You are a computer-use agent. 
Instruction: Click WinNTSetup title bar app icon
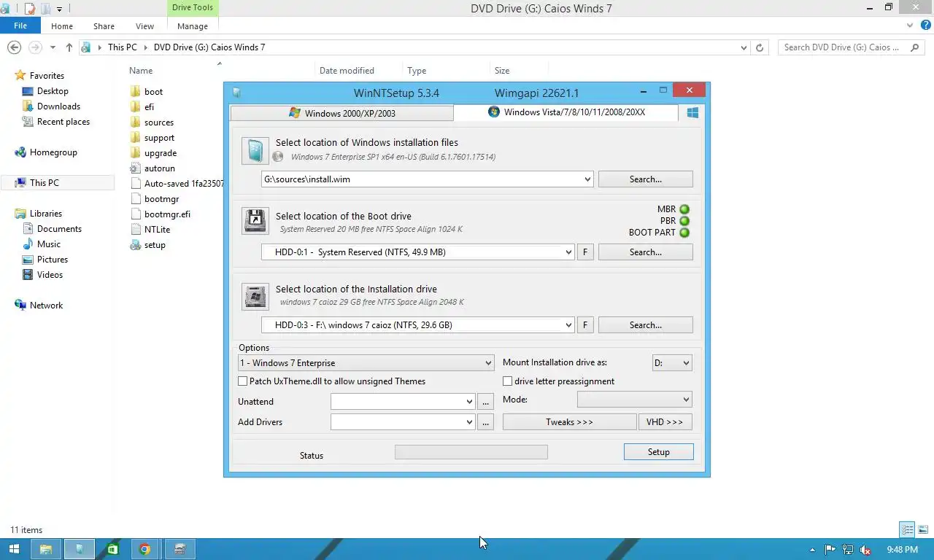pyautogui.click(x=236, y=93)
